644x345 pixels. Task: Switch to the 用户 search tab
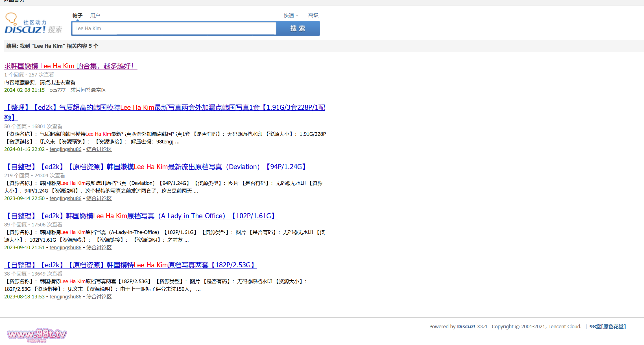tap(95, 16)
